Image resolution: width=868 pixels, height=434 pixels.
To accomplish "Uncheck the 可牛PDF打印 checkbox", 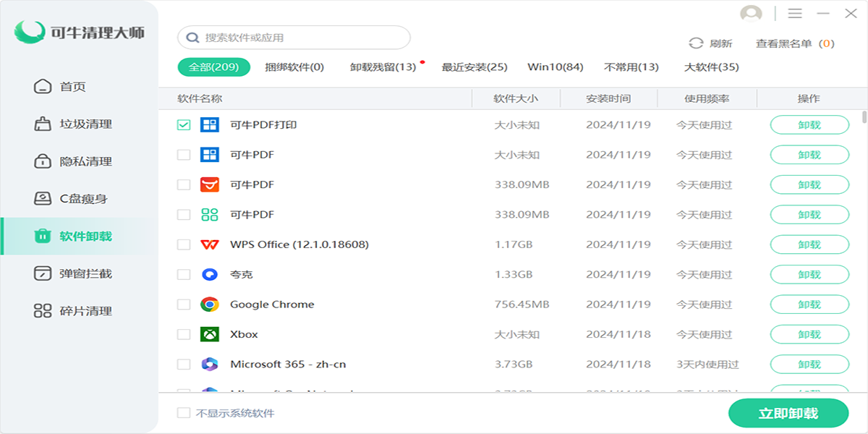I will (x=184, y=124).
